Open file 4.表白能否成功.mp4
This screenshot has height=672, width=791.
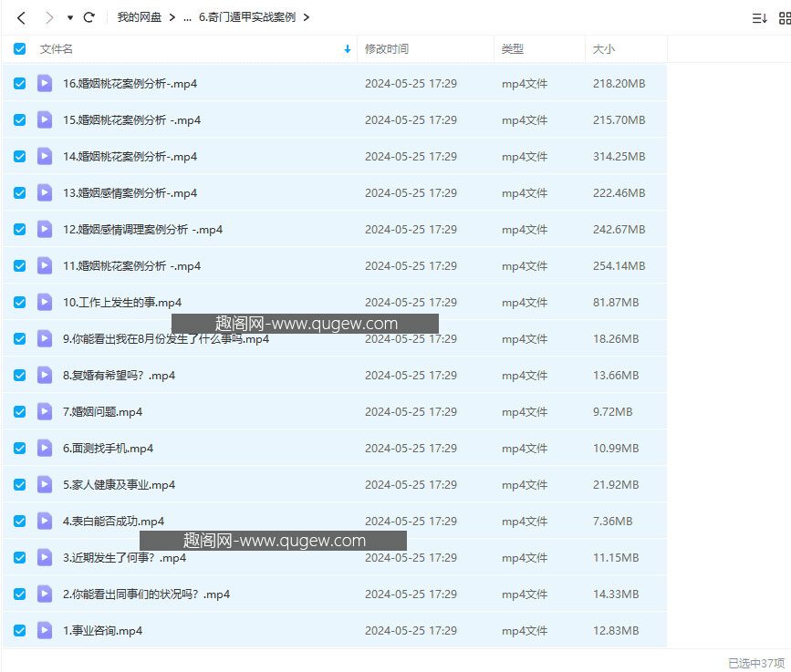(113, 521)
